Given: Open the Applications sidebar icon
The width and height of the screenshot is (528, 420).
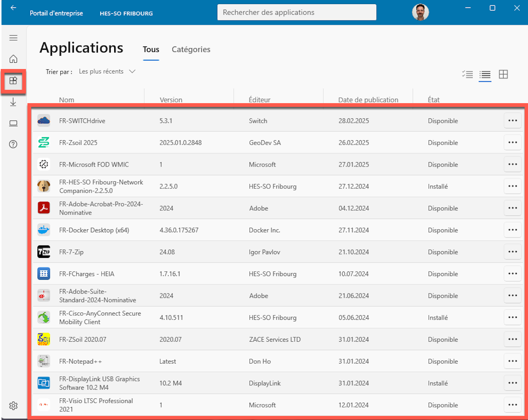Looking at the screenshot, I should (13, 81).
